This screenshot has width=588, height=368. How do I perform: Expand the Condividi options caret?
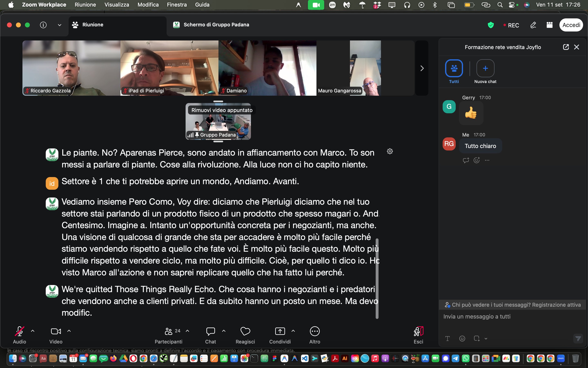[x=293, y=331]
